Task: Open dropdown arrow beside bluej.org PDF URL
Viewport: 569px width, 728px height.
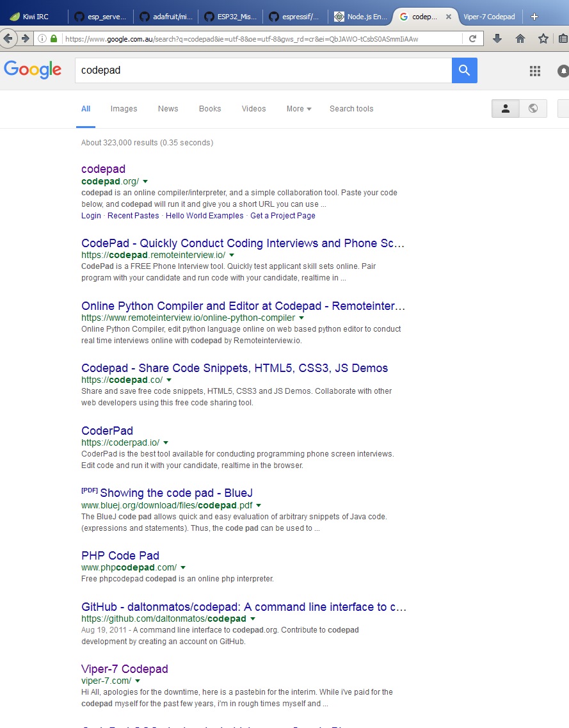Action: pos(259,505)
